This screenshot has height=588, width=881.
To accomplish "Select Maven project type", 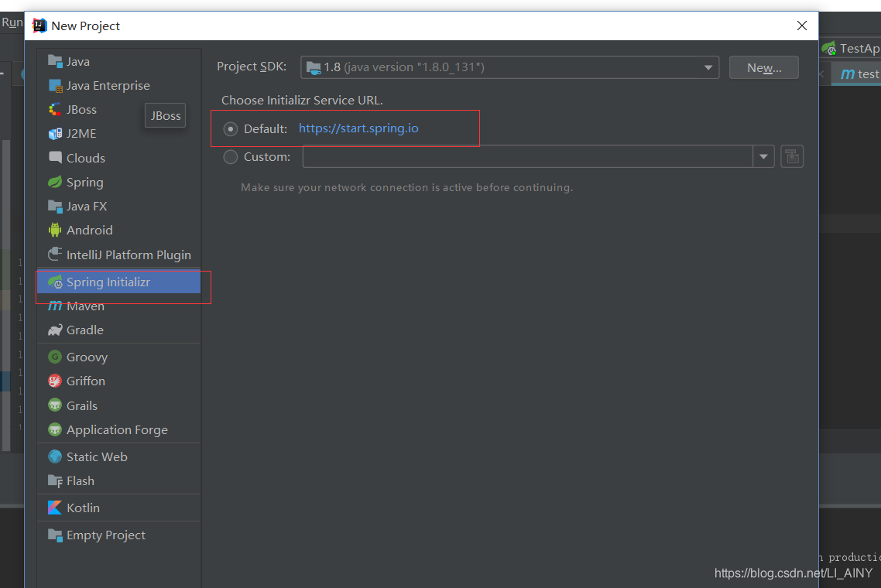I will 118,306.
